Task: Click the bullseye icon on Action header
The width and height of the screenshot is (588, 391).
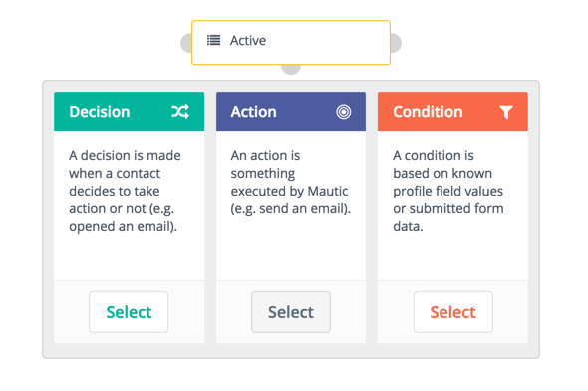Action: [344, 112]
